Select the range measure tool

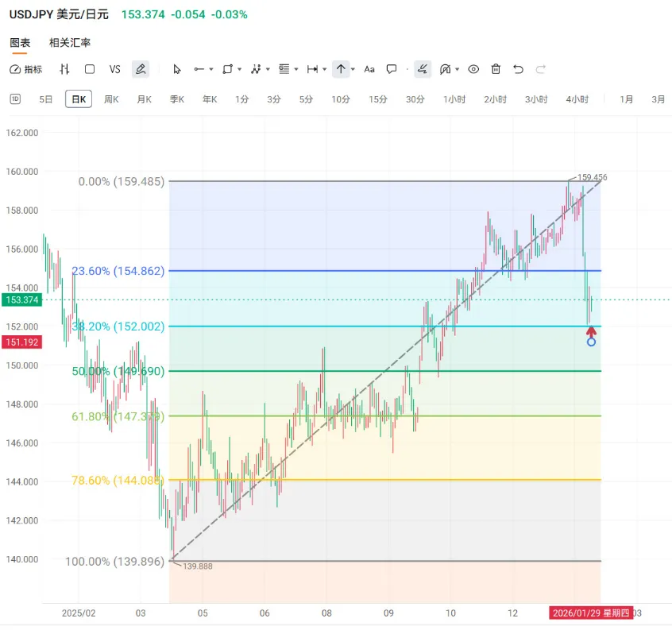click(x=312, y=69)
